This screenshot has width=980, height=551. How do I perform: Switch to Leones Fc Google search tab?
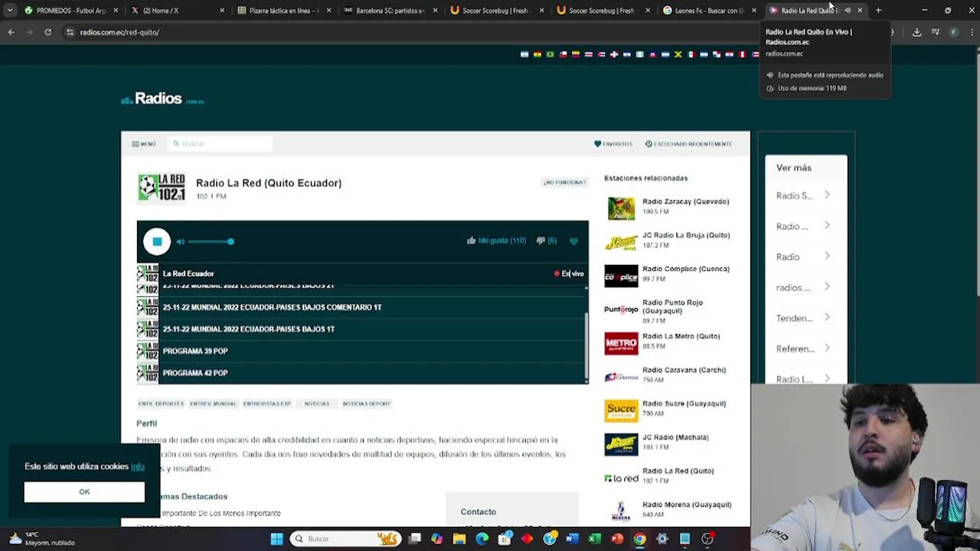click(x=708, y=11)
